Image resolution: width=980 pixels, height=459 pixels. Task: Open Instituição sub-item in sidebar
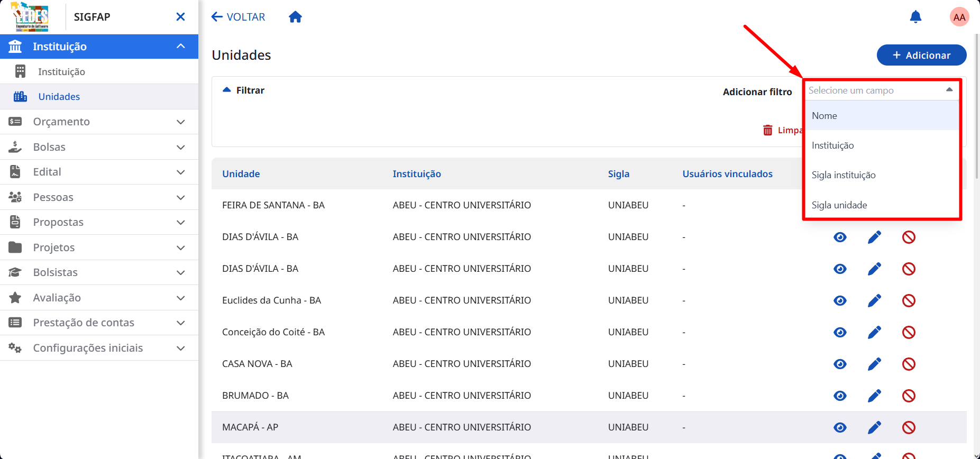(99, 71)
